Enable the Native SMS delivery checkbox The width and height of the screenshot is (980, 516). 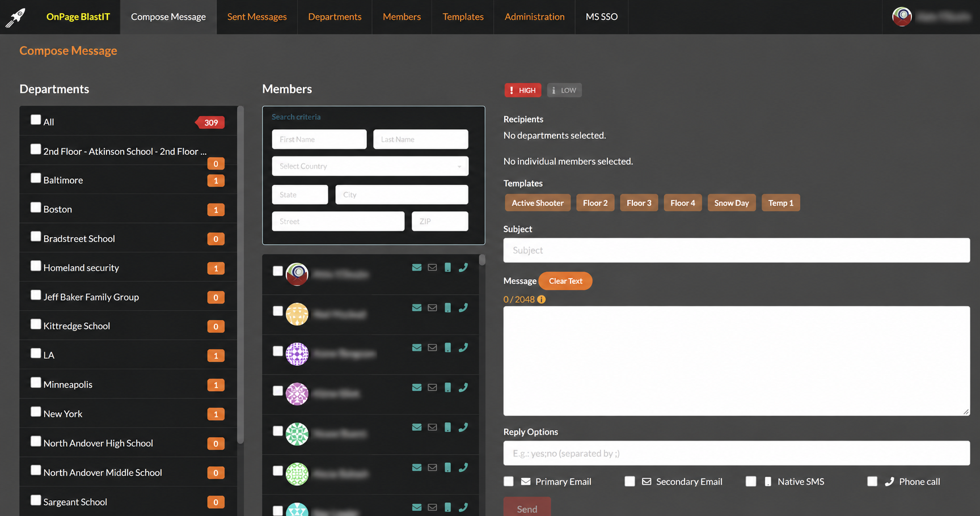tap(751, 481)
